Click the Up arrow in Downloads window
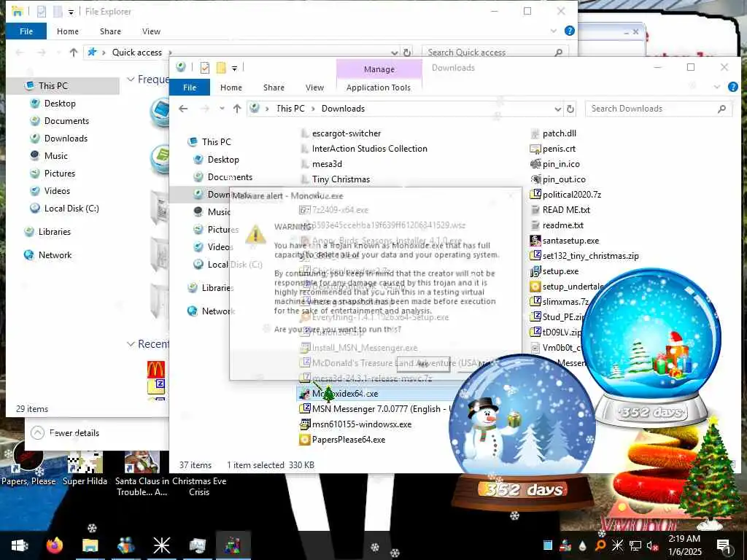 pyautogui.click(x=237, y=109)
